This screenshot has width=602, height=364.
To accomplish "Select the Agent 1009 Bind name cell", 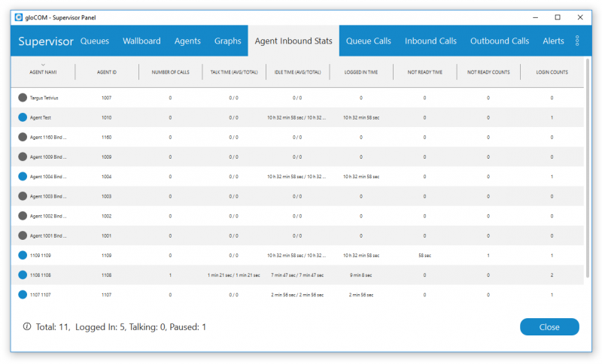I will click(x=48, y=157).
